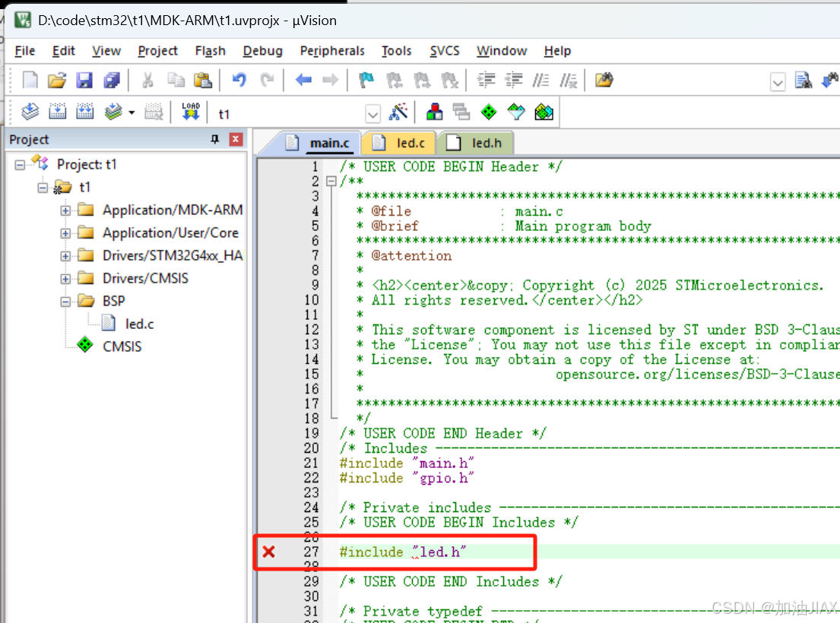
Task: Open a file using the Open folder icon
Action: click(57, 81)
